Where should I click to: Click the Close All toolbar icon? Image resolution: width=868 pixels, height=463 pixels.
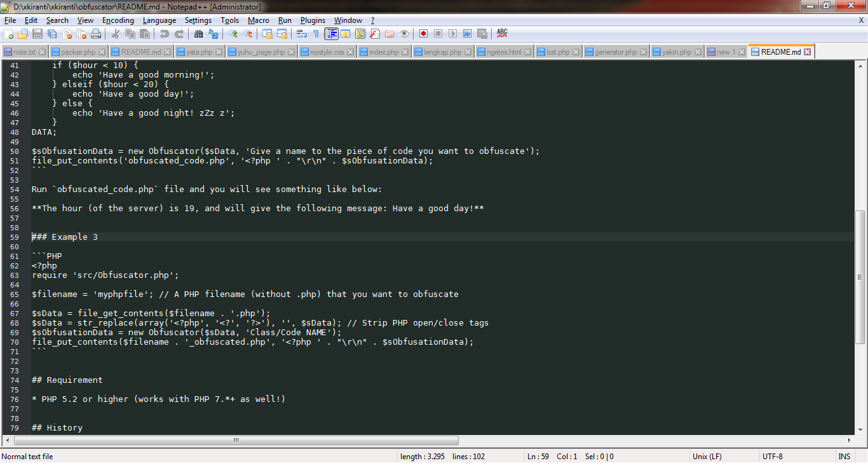[x=81, y=34]
